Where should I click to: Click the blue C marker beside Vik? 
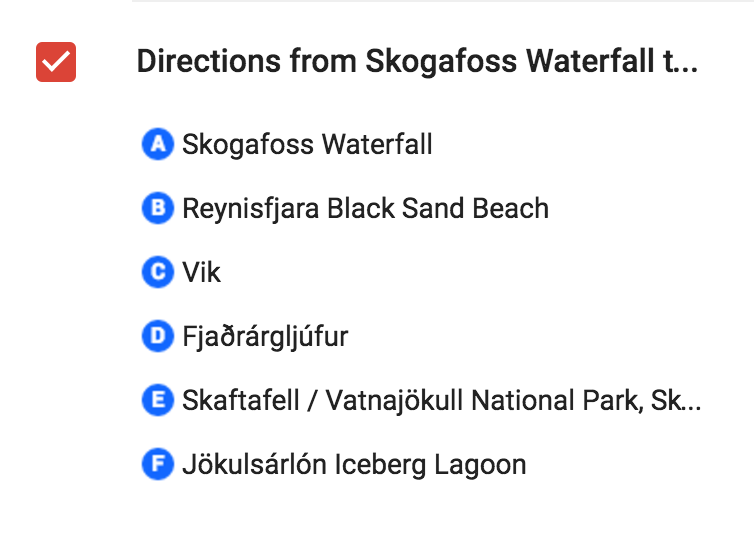(158, 272)
